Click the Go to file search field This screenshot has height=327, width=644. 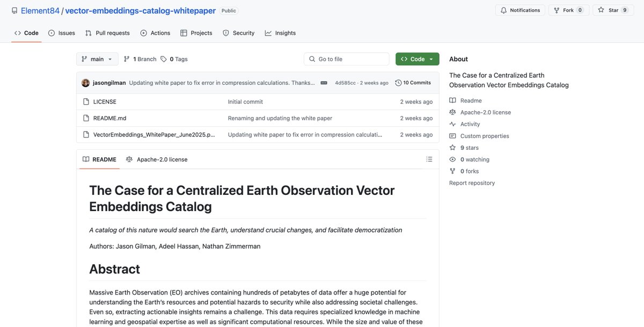(347, 59)
